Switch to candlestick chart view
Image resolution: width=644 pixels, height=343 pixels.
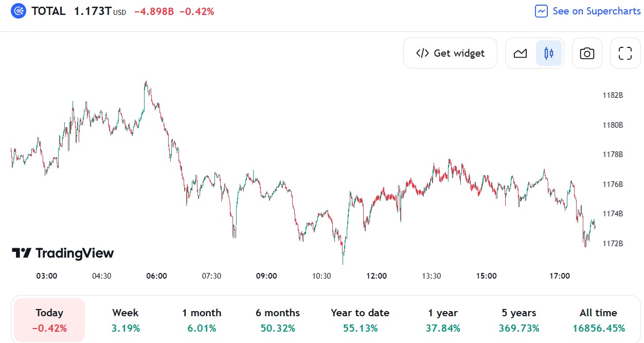tap(549, 53)
